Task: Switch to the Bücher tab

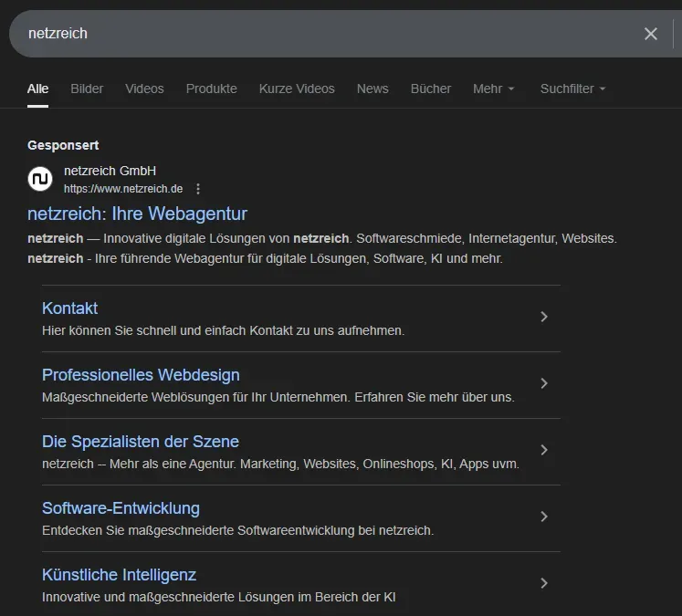Action: pos(431,89)
